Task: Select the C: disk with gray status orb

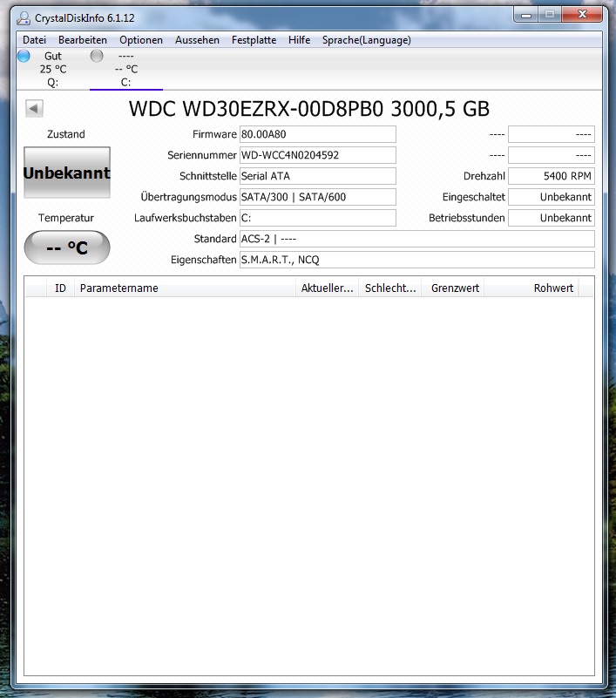Action: pyautogui.click(x=97, y=56)
